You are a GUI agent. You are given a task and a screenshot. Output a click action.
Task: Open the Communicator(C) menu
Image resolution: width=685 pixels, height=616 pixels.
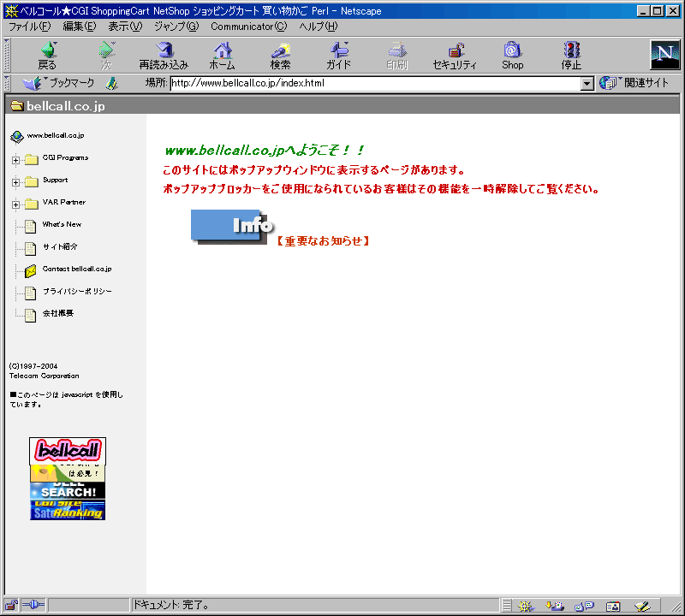click(x=249, y=27)
